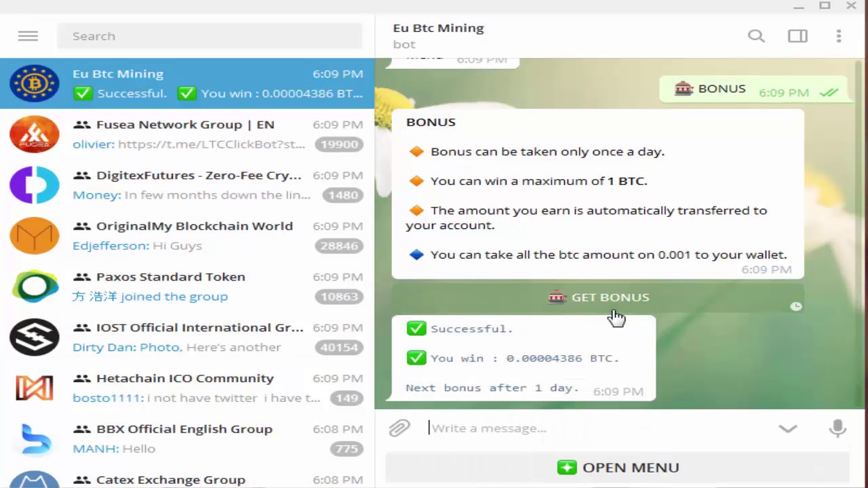Click 'You win : 0.00004386 BTC.' message text
This screenshot has width=868, height=488.
pos(525,359)
